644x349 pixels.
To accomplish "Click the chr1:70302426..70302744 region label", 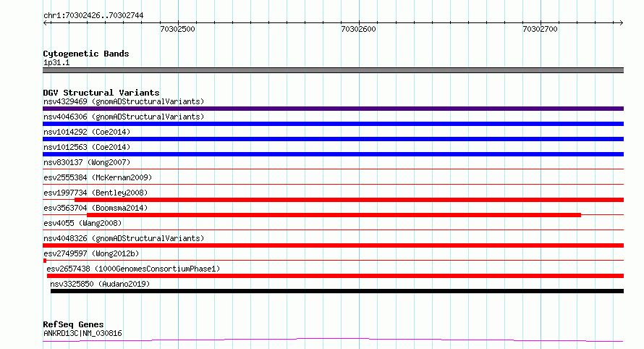I will click(x=93, y=16).
